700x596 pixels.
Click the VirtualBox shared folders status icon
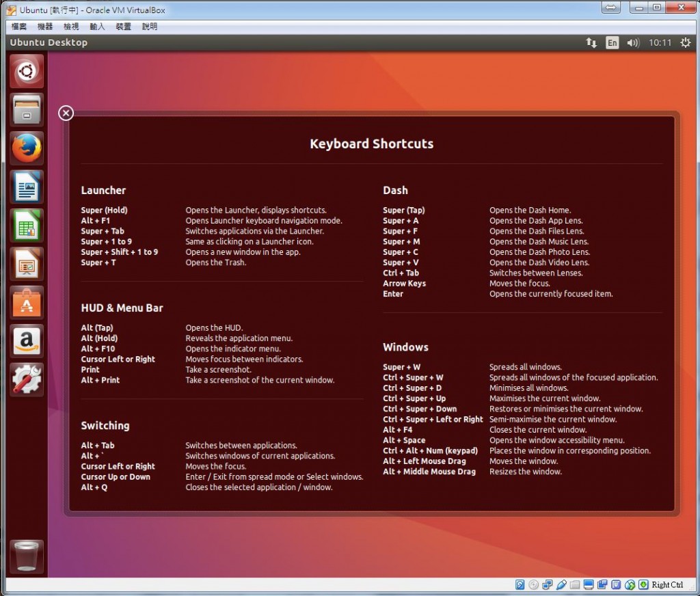coord(575,585)
